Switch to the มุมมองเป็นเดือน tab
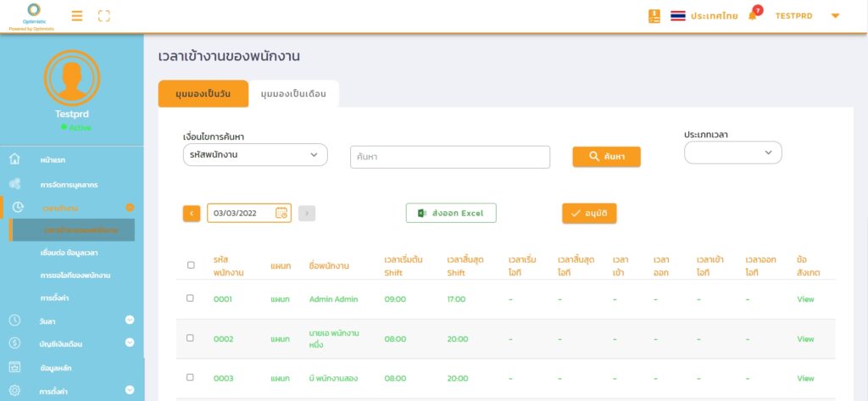 pos(293,93)
